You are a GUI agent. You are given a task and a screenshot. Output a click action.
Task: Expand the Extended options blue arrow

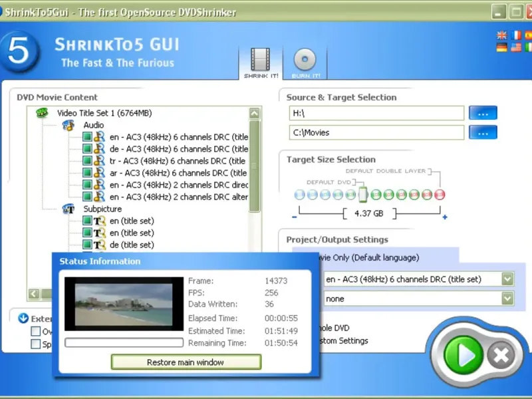(23, 319)
